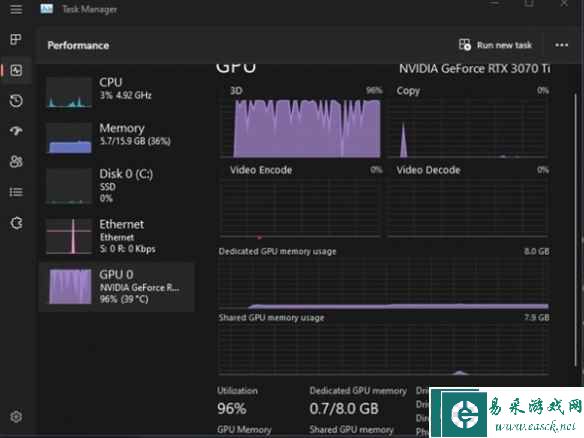
Task: Open the hamburger navigation menu
Action: point(16,9)
